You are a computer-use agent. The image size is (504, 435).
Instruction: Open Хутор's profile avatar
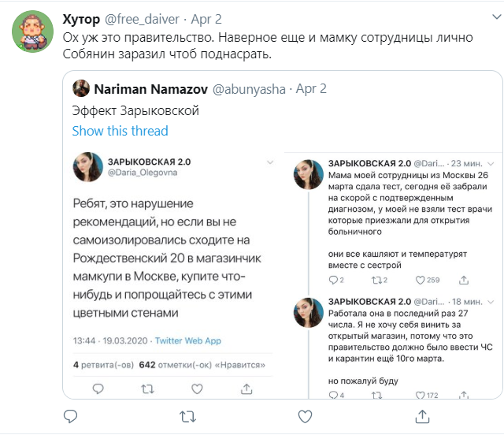32,32
